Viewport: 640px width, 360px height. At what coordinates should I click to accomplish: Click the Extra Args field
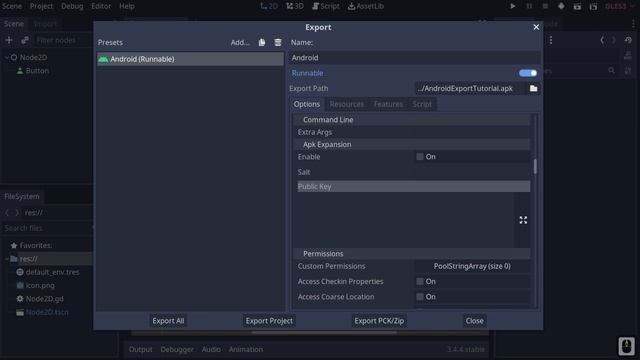[472, 132]
